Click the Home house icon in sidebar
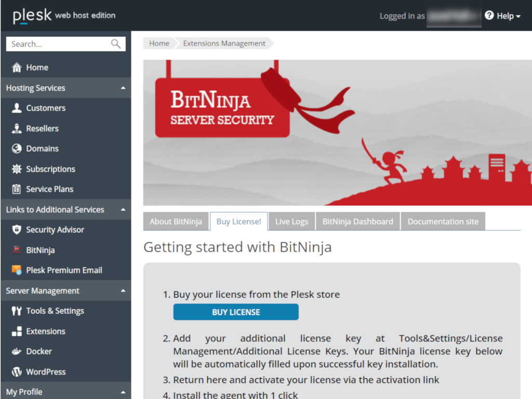The image size is (532, 399). coord(17,68)
